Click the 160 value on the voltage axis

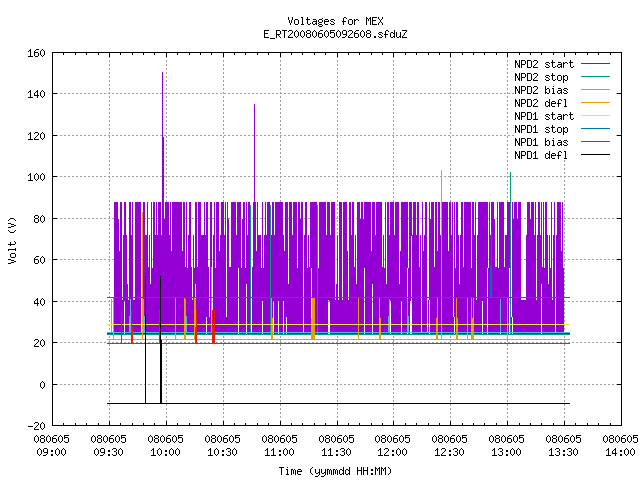click(36, 53)
